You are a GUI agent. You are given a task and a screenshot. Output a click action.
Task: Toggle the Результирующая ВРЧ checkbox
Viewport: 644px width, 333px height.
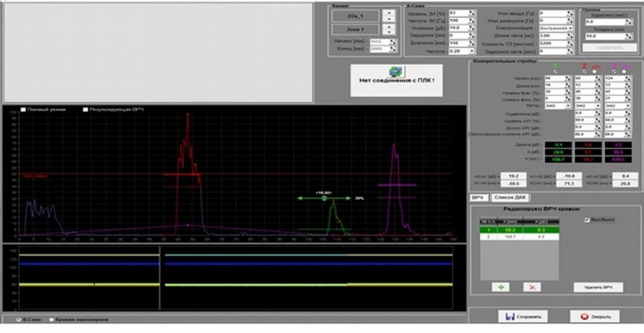point(86,109)
